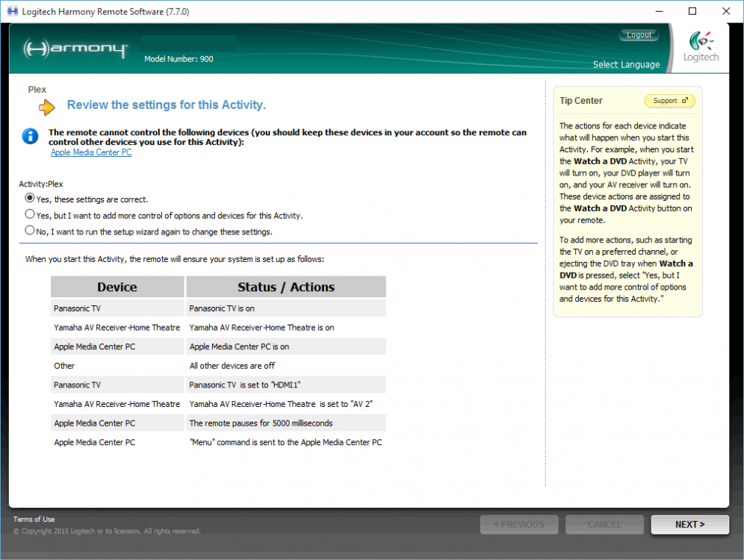
Task: Minimize the Harmony Remote Software window
Action: 659,11
